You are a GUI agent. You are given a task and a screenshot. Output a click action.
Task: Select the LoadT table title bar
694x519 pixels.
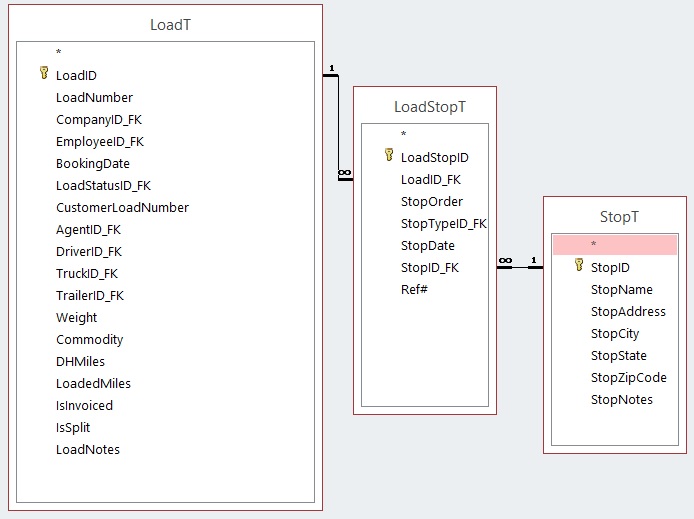tap(170, 25)
